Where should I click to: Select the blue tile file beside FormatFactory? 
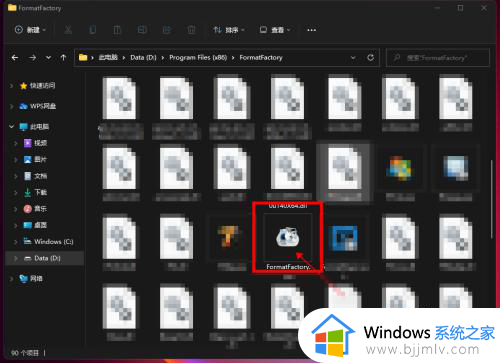[x=343, y=238]
